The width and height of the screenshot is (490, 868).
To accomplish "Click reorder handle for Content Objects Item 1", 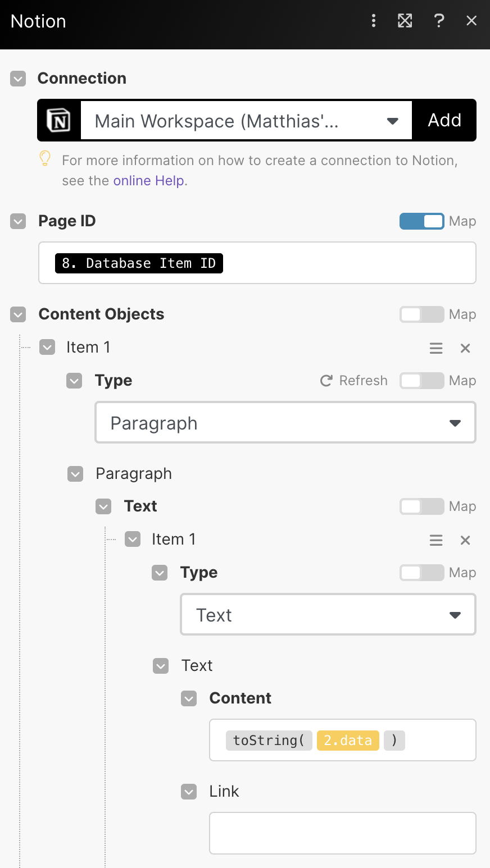I will click(436, 348).
